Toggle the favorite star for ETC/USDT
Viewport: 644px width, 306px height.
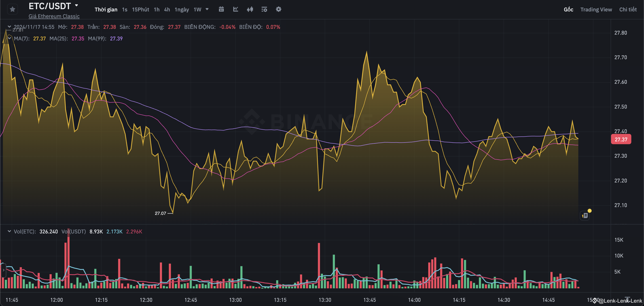(x=12, y=9)
